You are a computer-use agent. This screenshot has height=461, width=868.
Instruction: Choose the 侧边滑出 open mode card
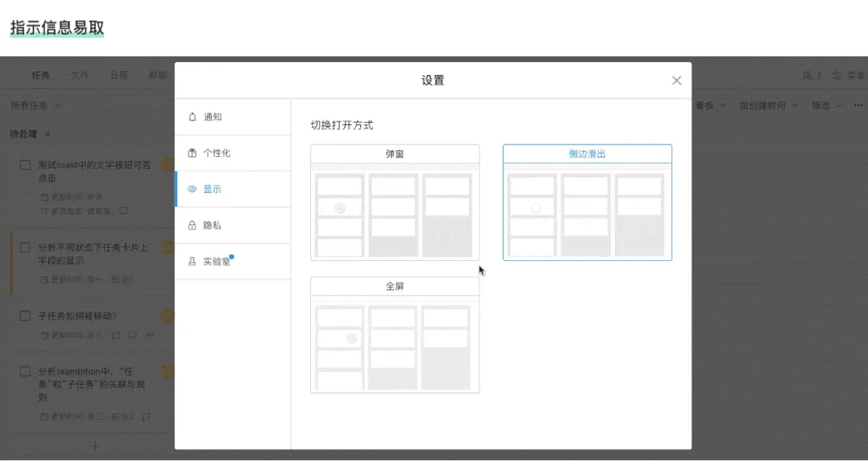[x=587, y=202]
